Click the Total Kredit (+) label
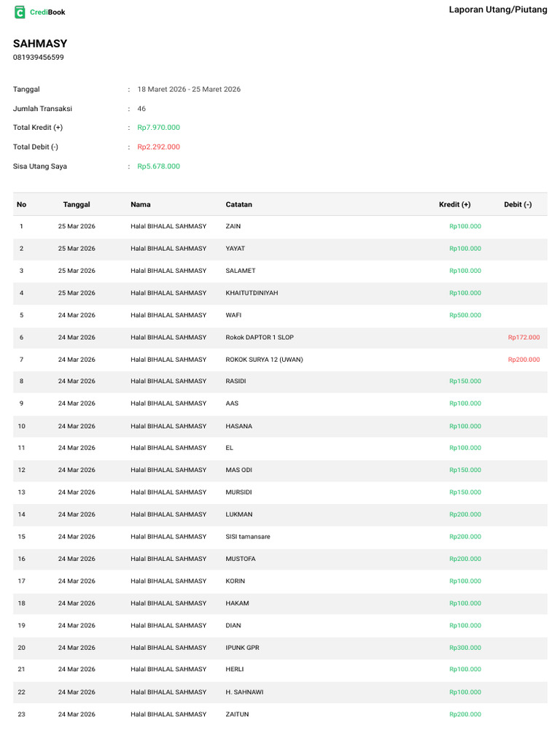Viewport: 560px width, 747px height. point(38,127)
